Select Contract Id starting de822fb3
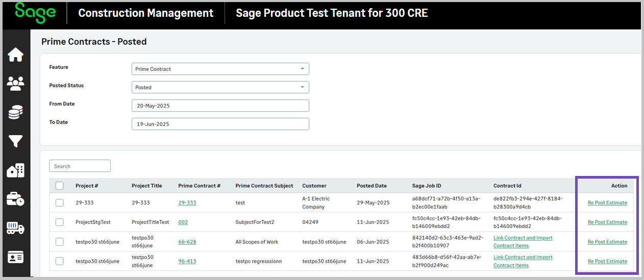The width and height of the screenshot is (644, 280). 528,202
